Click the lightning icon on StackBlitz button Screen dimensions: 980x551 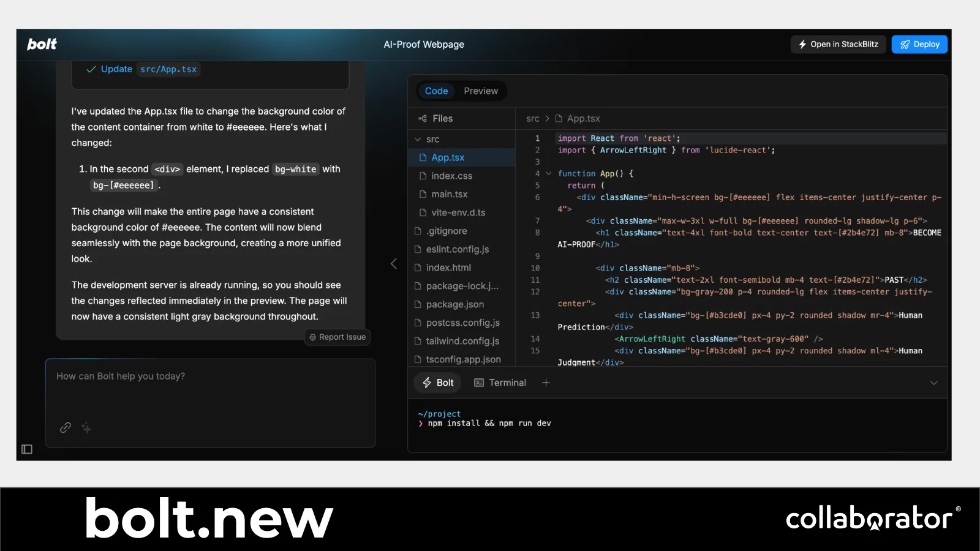[x=802, y=44]
